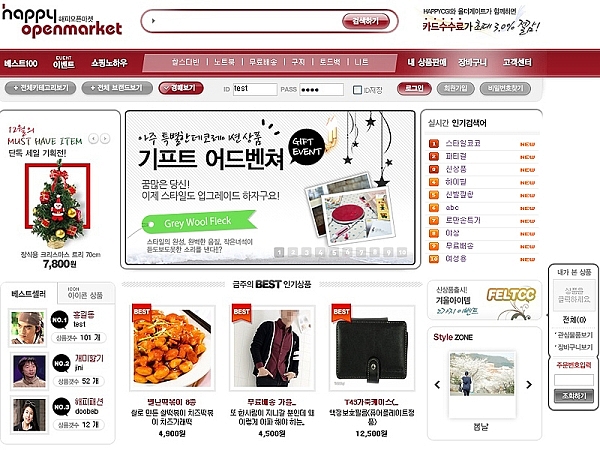Select banner slide number 5
This screenshot has height=450, width=600.
point(334,252)
